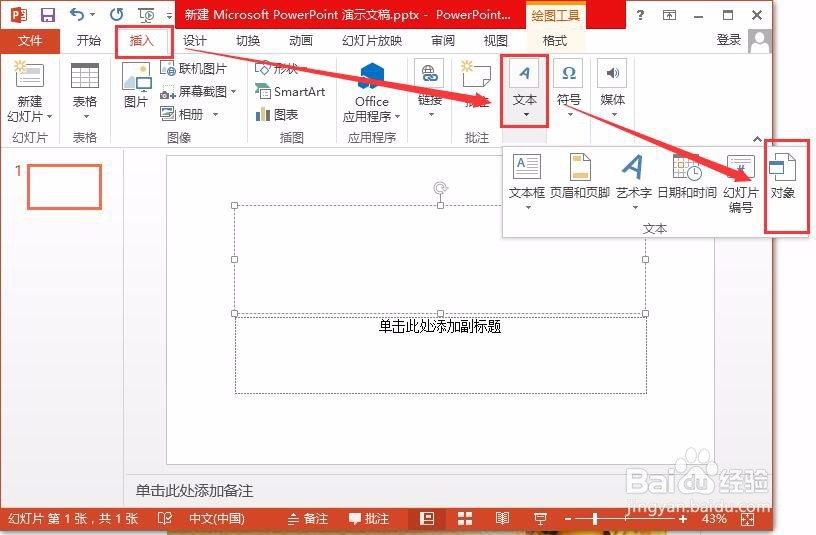Click the Redo/Repeat icon
The height and width of the screenshot is (535, 816).
[117, 15]
